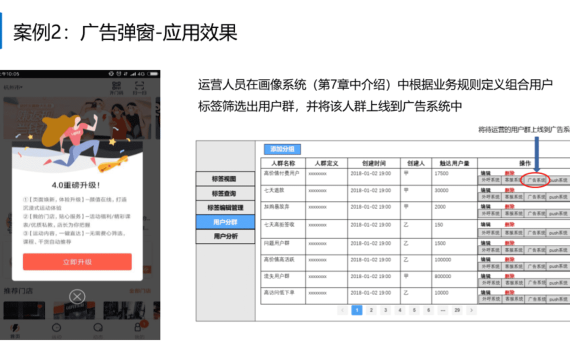The height and width of the screenshot is (360, 570).
Task: Click 删除 for 高价值付费用户 row
Action: (x=509, y=173)
